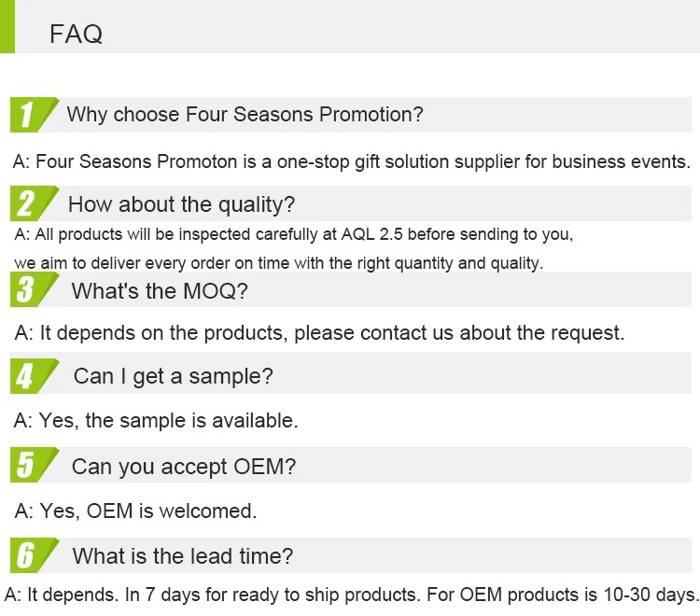Click the green number 2 badge
Screen dimensions: 700x616
[29, 204]
